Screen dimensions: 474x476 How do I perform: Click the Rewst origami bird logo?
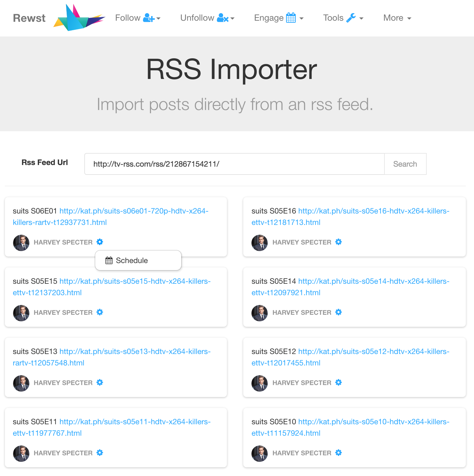tap(79, 18)
